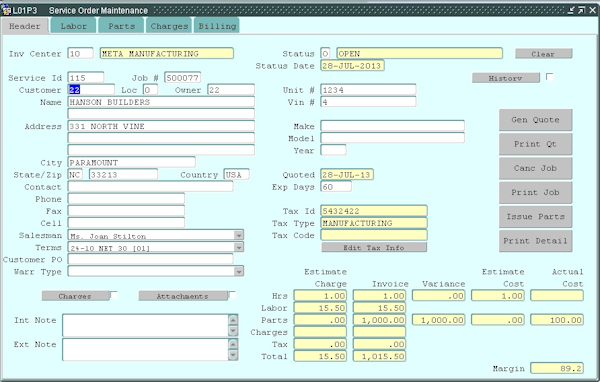Click Int Note scroll up arrow
Screen dimensions: 600x382
(233, 320)
